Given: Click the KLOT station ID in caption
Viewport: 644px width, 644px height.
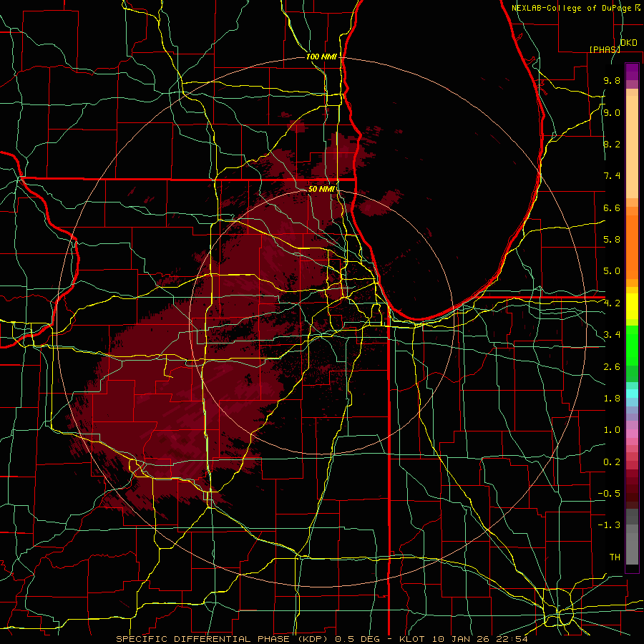Looking at the screenshot, I should (414, 639).
